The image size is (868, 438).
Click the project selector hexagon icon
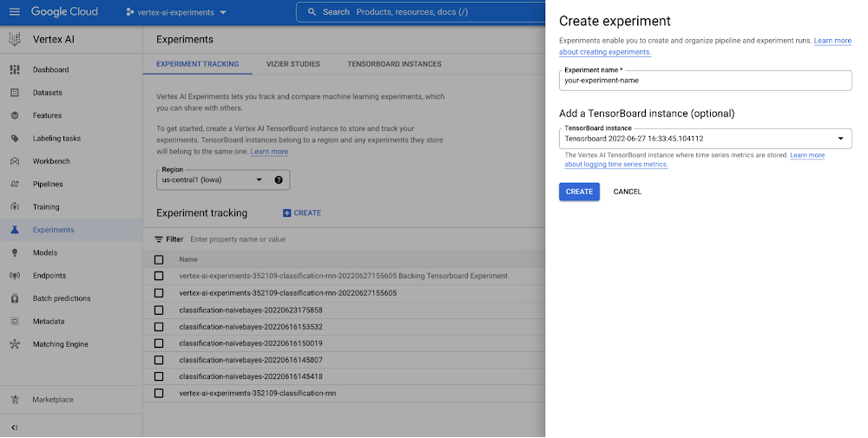[x=130, y=12]
